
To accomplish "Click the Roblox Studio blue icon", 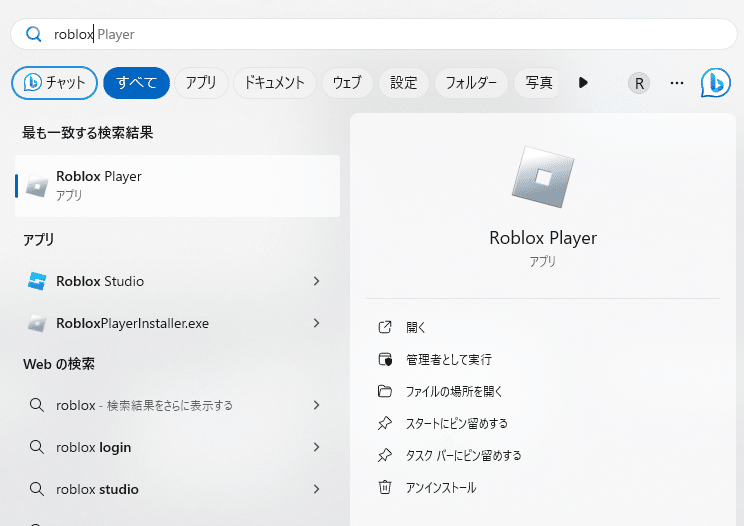I will pyautogui.click(x=37, y=281).
